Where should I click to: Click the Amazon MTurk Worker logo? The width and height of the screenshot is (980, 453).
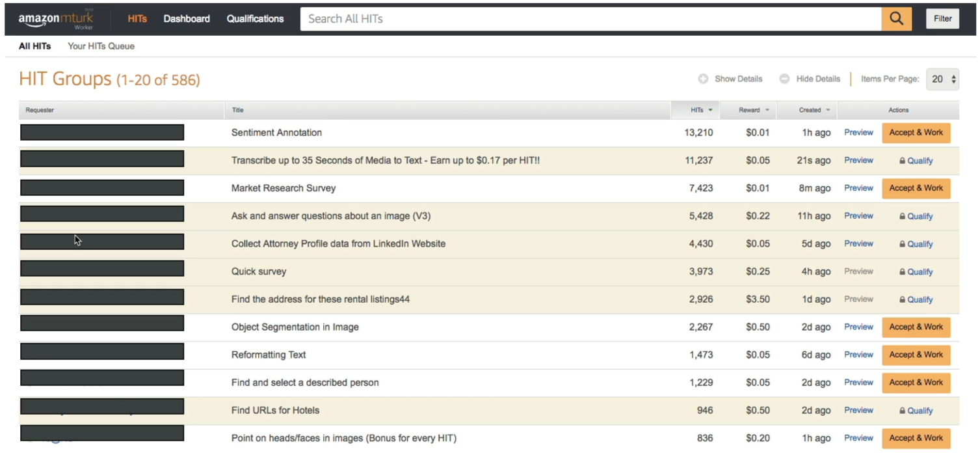point(56,20)
